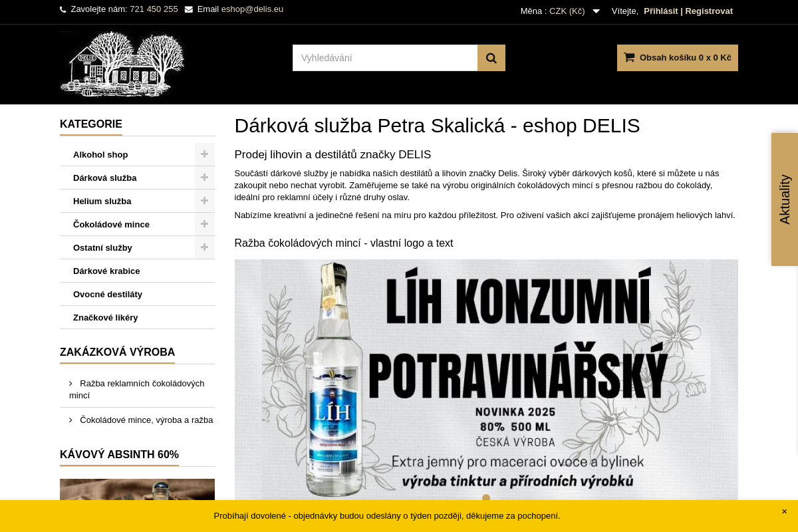Expand Ostatní služby category with plus
The height and width of the screenshot is (532, 798).
pos(205,247)
